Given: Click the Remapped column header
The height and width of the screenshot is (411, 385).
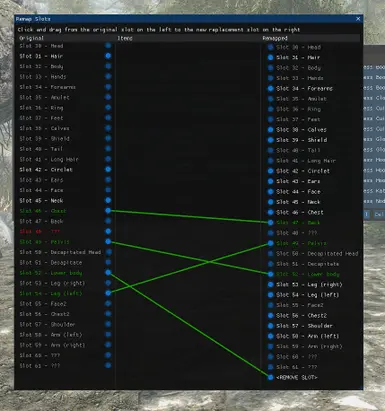Looking at the screenshot, I should 275,38.
